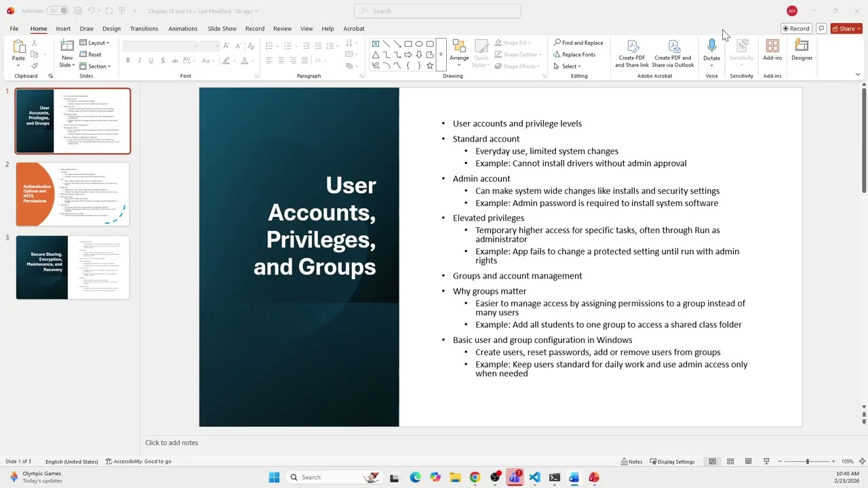Open the Share button dropdown
Viewport: 868px width, 488px height.
pyautogui.click(x=847, y=28)
